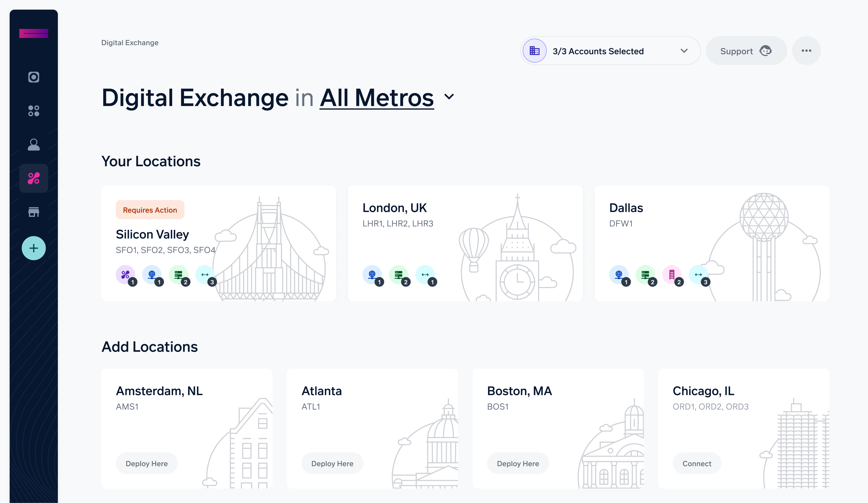Click London green server icon
This screenshot has width=868, height=503.
tap(399, 275)
